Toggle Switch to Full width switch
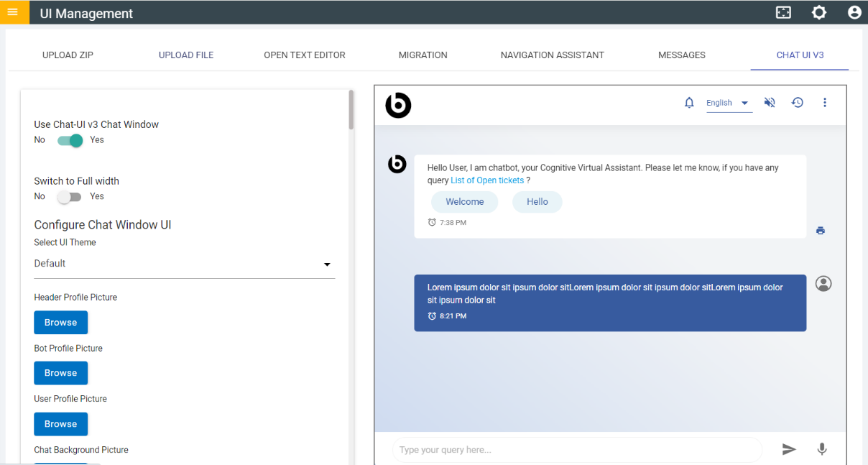 (x=70, y=196)
